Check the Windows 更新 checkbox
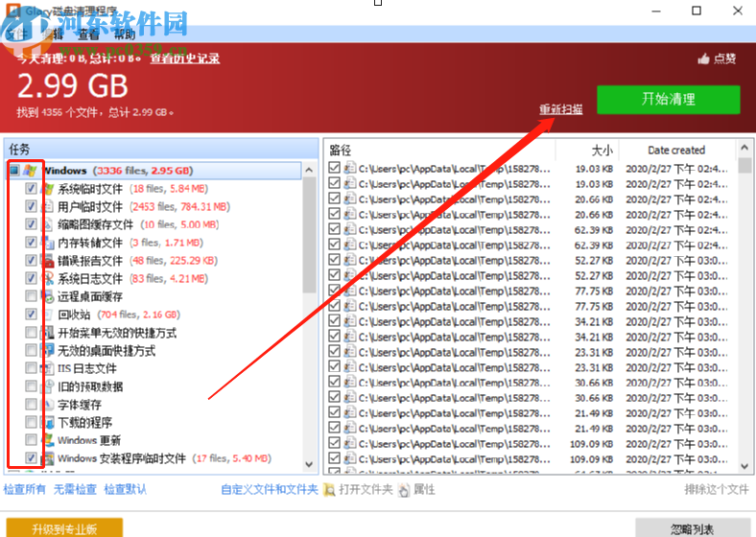 coord(31,440)
